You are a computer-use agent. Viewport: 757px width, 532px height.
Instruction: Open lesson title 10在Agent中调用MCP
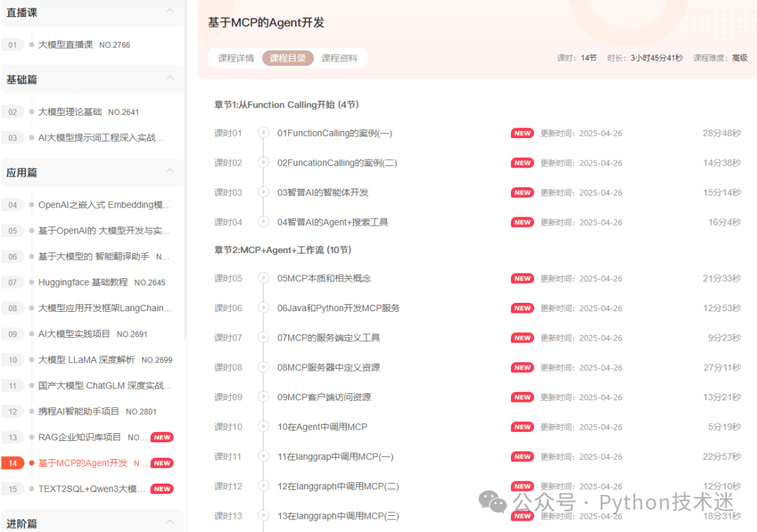(322, 427)
